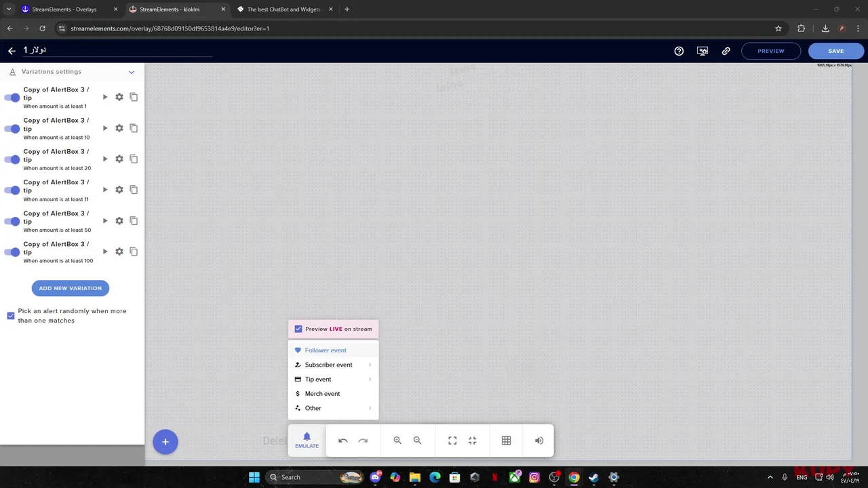Open settings gear for 'at least 10' variation

coord(119,128)
